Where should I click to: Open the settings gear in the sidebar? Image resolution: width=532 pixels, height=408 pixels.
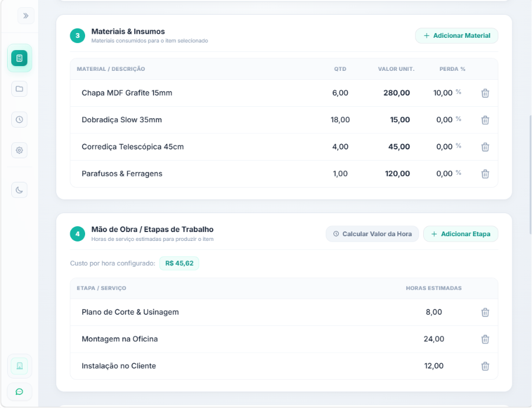pos(20,150)
